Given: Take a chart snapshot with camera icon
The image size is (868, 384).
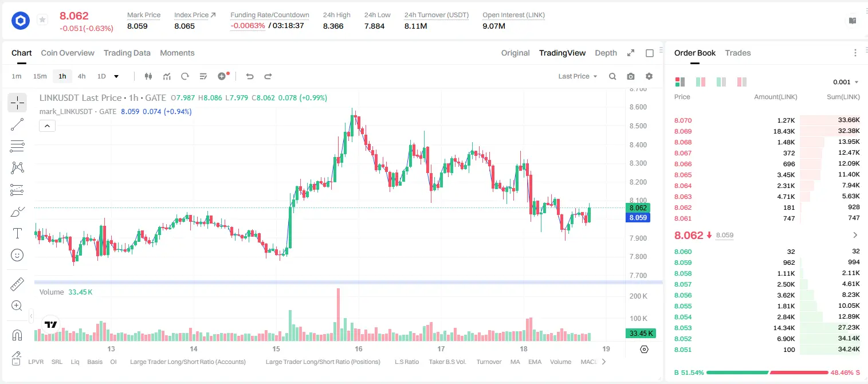Looking at the screenshot, I should (631, 76).
